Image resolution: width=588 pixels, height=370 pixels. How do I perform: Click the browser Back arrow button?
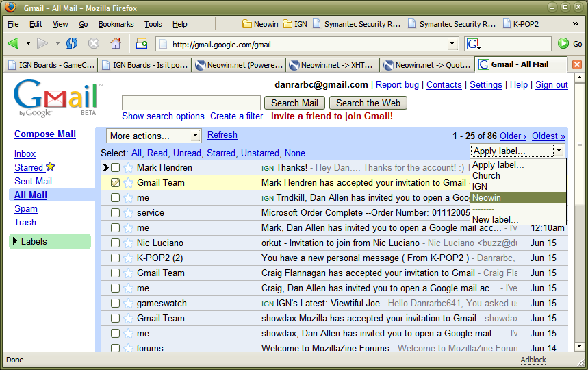click(x=13, y=44)
